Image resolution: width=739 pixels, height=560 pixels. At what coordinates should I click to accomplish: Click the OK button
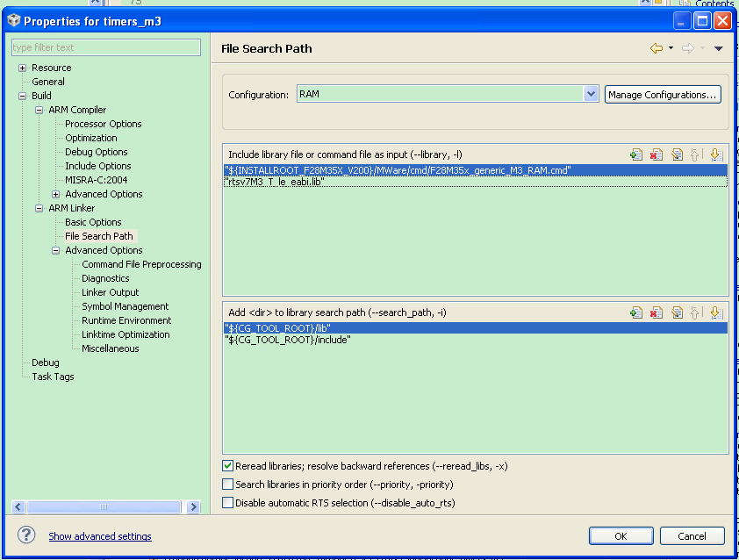click(621, 536)
